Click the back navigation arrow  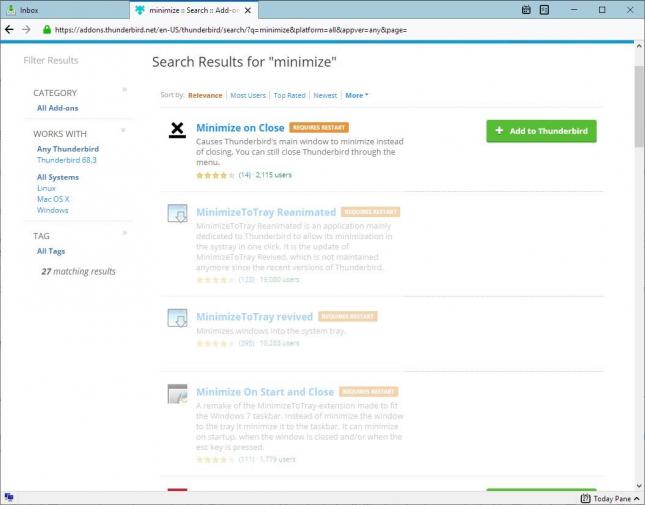coord(9,29)
